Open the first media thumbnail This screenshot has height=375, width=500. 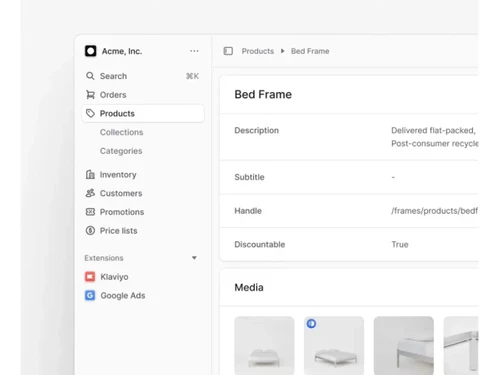(264, 345)
